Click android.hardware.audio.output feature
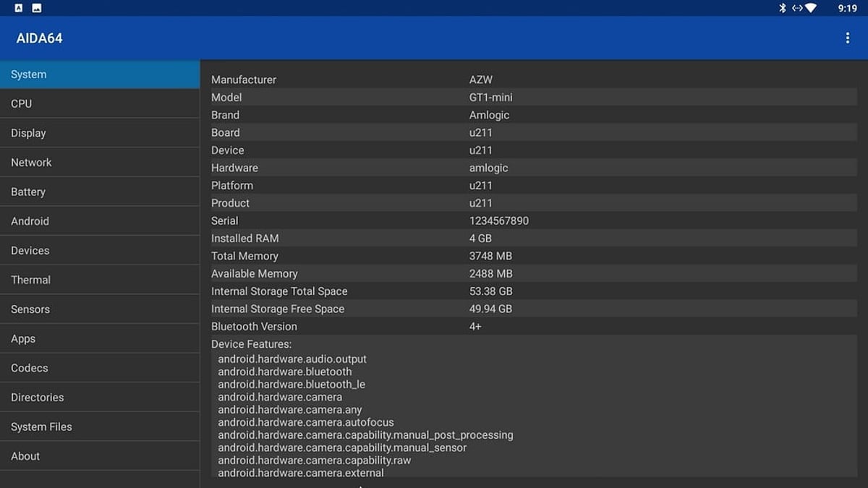The height and width of the screenshot is (488, 868). tap(292, 359)
